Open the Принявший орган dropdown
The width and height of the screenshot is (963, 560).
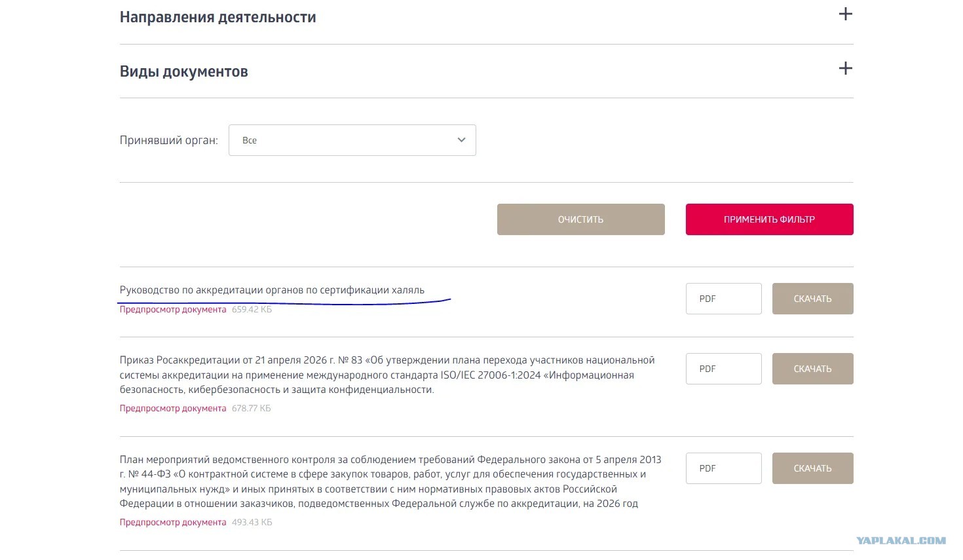(352, 140)
